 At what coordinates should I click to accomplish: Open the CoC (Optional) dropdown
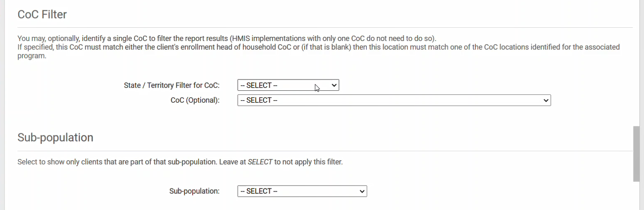tap(394, 100)
